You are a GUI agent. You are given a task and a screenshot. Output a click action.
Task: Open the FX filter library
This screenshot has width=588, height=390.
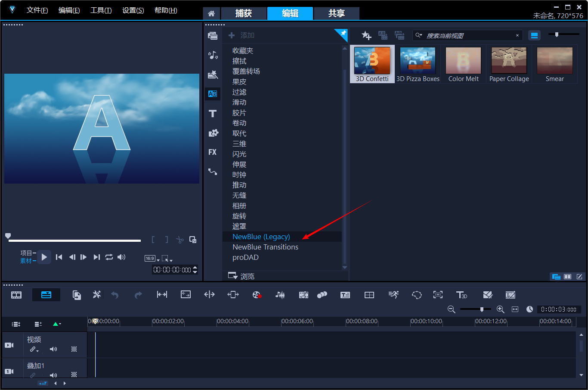(213, 152)
